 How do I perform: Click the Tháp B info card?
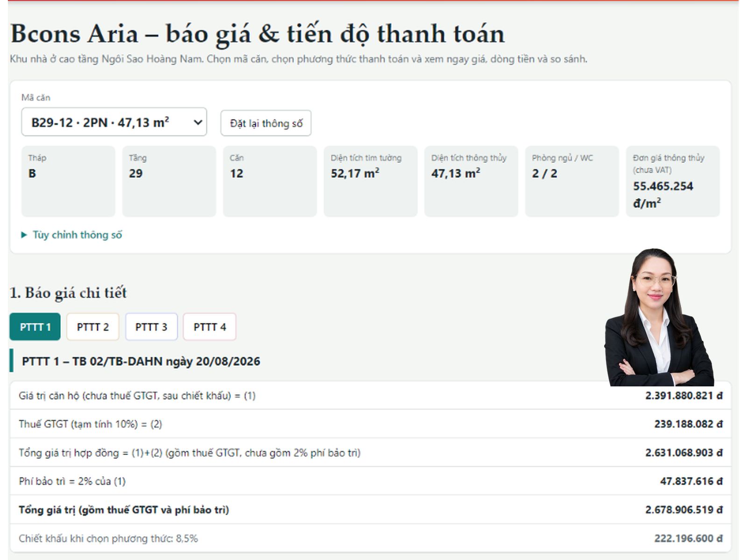(68, 181)
